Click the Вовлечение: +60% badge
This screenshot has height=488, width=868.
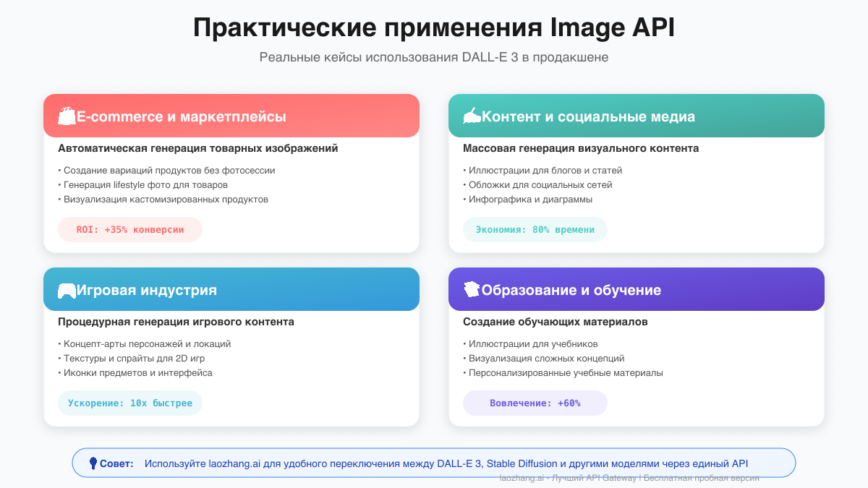(x=535, y=403)
